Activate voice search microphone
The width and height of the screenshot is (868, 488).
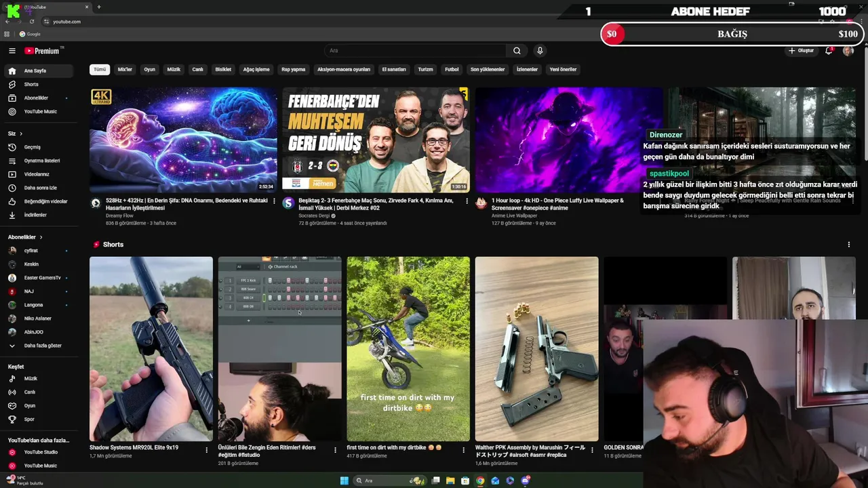point(540,51)
